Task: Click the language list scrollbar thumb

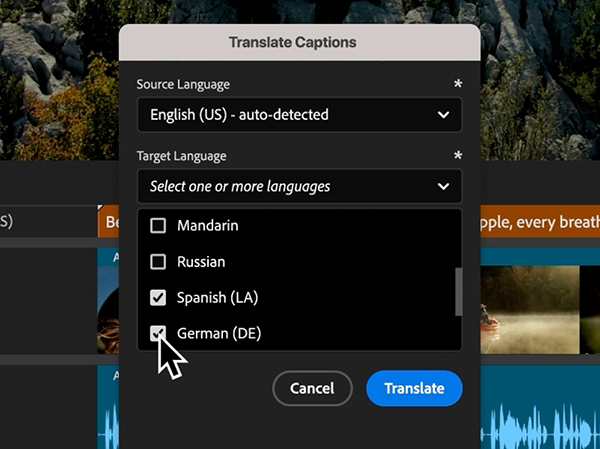Action: [x=459, y=292]
